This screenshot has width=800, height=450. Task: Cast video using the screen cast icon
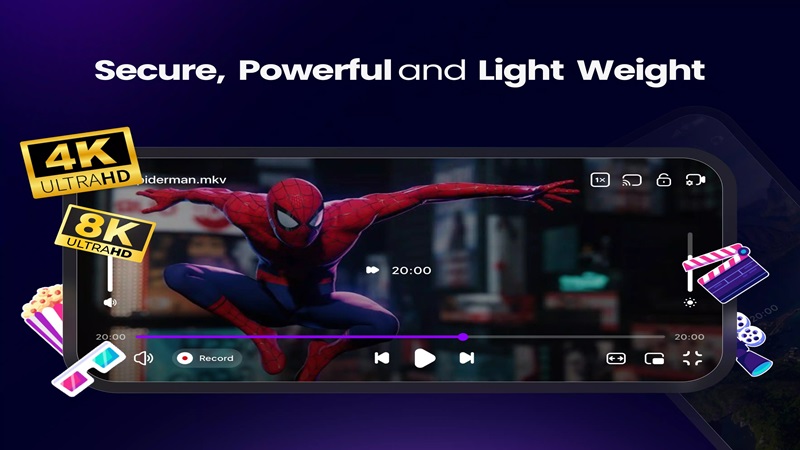pyautogui.click(x=631, y=180)
